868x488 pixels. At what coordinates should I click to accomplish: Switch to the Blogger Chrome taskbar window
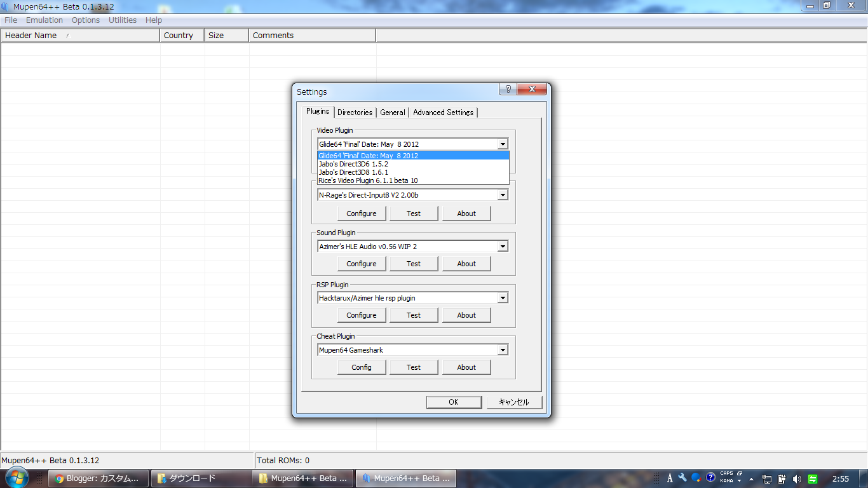[98, 478]
